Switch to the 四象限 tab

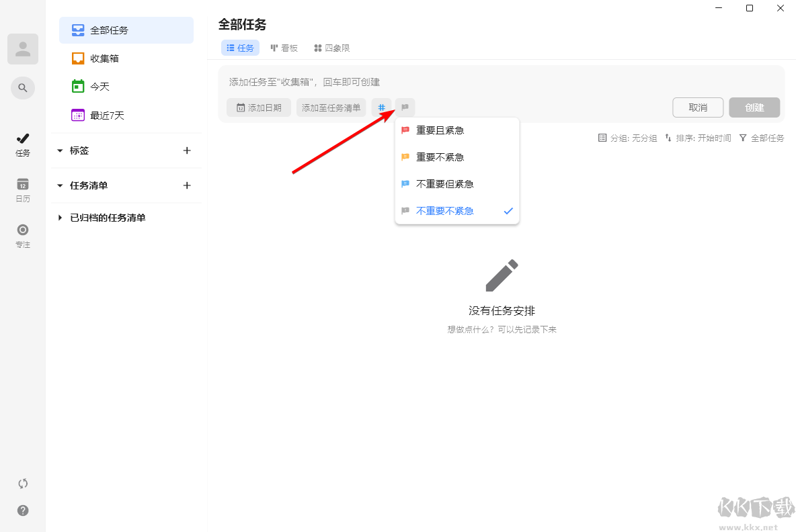(x=331, y=48)
